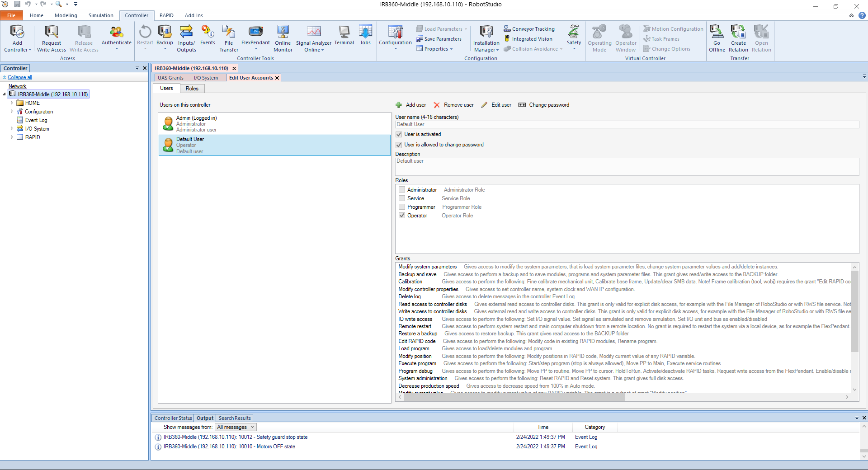This screenshot has height=470, width=868.
Task: Check the Administrator role checkbox
Action: [x=402, y=190]
